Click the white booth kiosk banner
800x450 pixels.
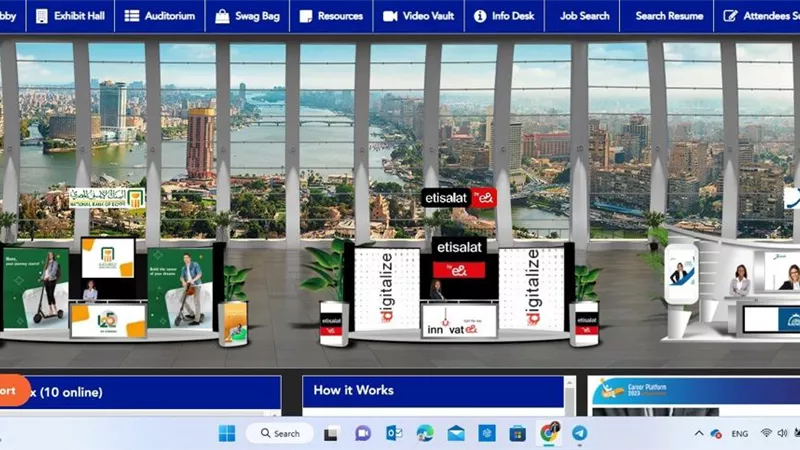click(x=682, y=274)
